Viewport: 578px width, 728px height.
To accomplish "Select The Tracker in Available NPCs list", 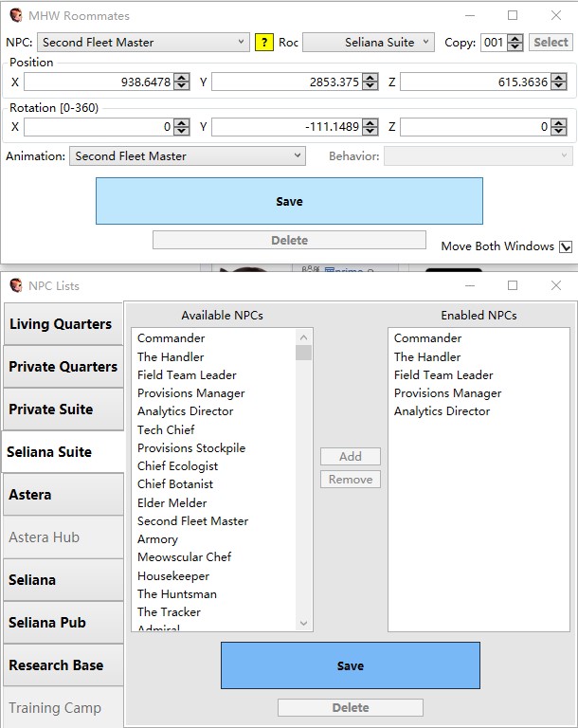I will point(214,611).
